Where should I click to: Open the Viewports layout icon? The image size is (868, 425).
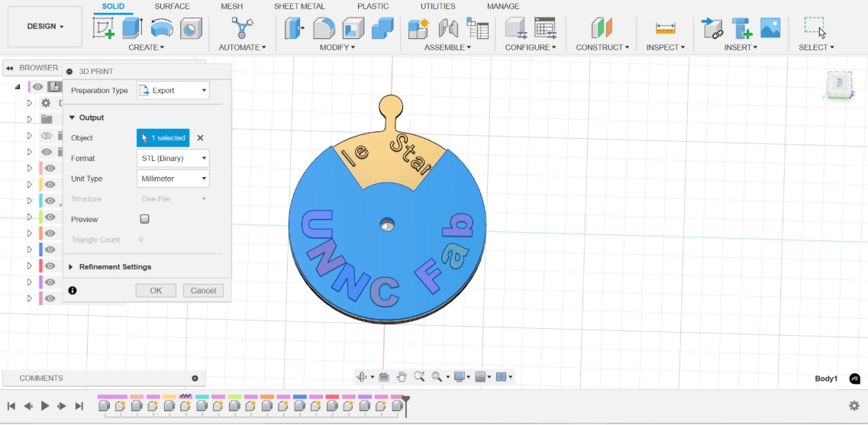coord(501,377)
